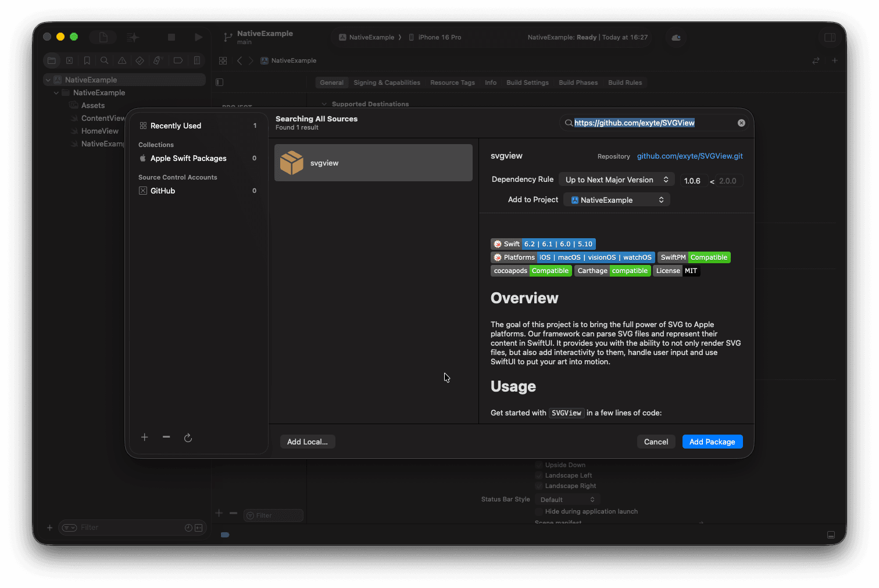Click refresh collections icon in package sidebar
The width and height of the screenshot is (879, 588).
tap(188, 438)
